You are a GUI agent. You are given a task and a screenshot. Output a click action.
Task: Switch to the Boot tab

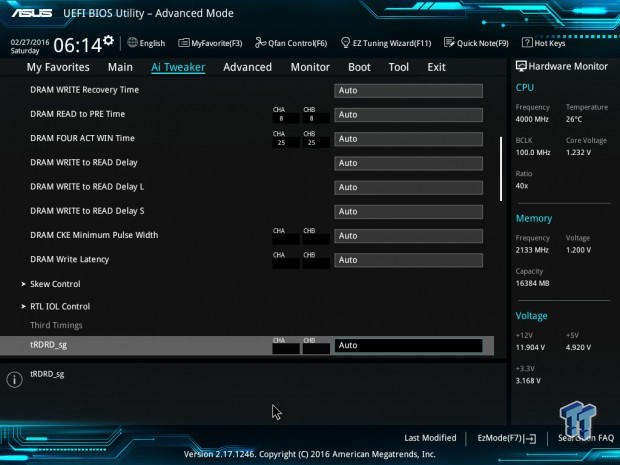click(x=359, y=67)
